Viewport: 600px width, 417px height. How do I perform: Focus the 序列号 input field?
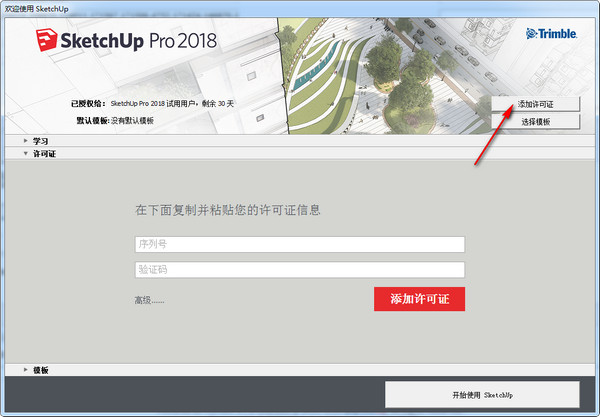300,244
